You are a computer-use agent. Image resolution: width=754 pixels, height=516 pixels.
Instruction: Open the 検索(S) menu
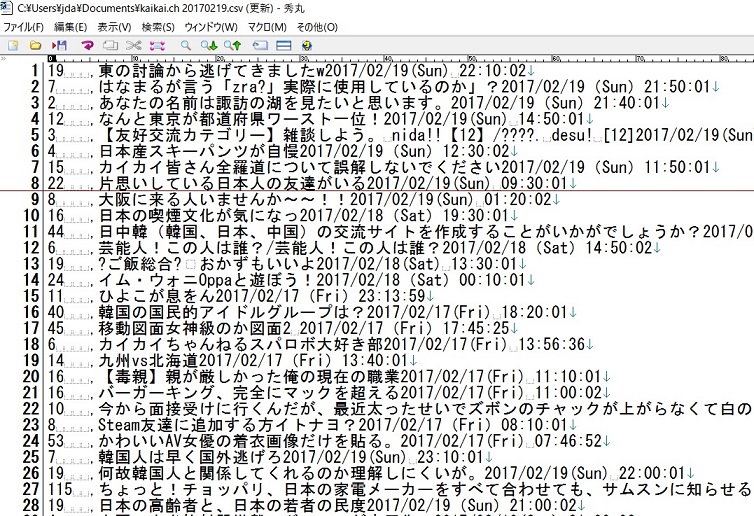pyautogui.click(x=158, y=27)
